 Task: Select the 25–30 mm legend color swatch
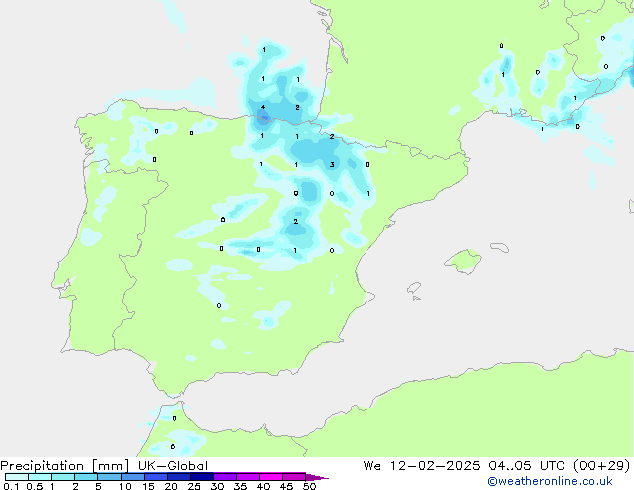[x=202, y=477]
